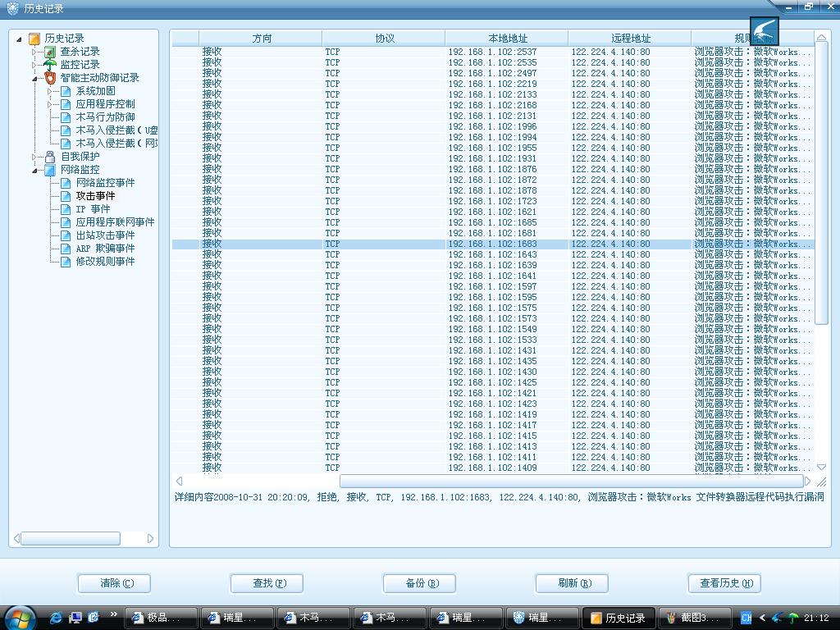Show hidden quick launch items chevron

pos(113,614)
